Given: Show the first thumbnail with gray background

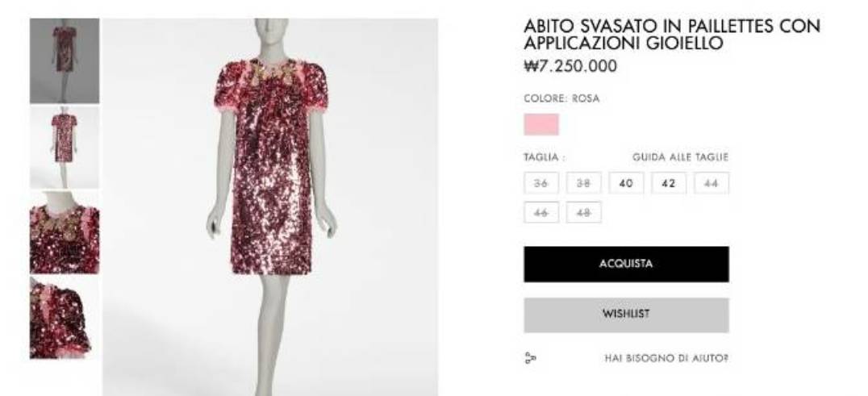Looking at the screenshot, I should [x=65, y=60].
